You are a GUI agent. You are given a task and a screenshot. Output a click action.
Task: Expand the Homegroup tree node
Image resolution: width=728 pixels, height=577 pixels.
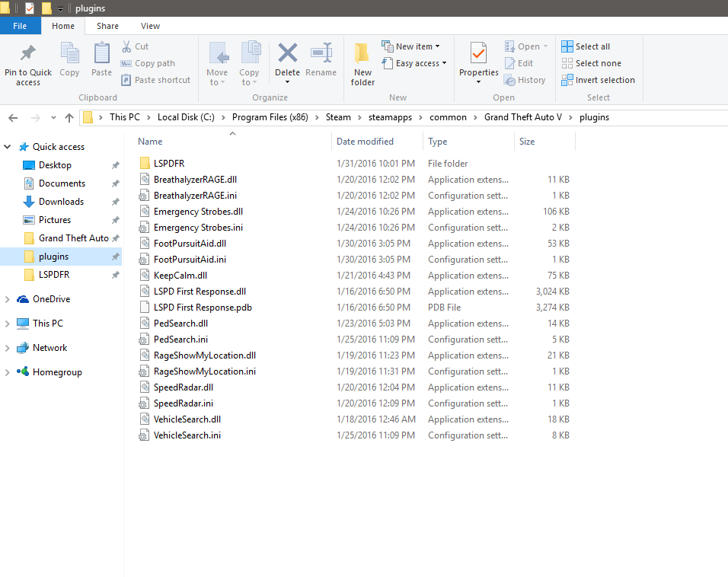click(x=8, y=372)
